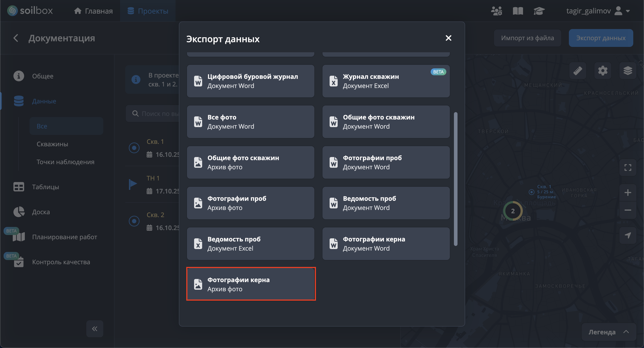Click the export dialog vertical scrollbar
644x348 pixels.
[455, 179]
